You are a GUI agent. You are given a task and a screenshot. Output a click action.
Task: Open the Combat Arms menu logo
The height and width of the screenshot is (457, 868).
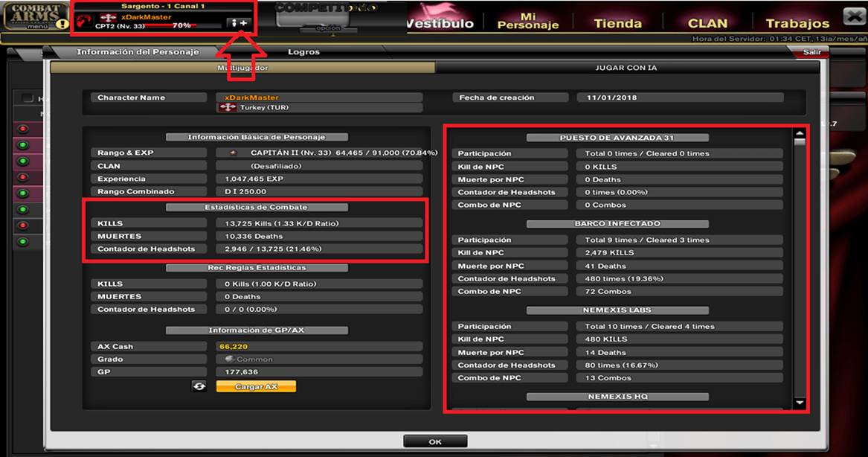click(34, 15)
